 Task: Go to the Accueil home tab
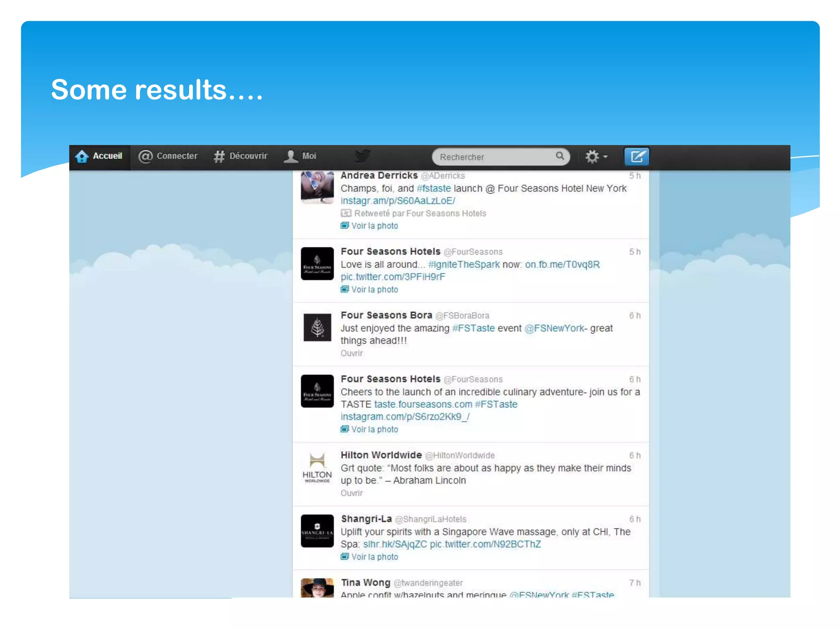point(99,156)
